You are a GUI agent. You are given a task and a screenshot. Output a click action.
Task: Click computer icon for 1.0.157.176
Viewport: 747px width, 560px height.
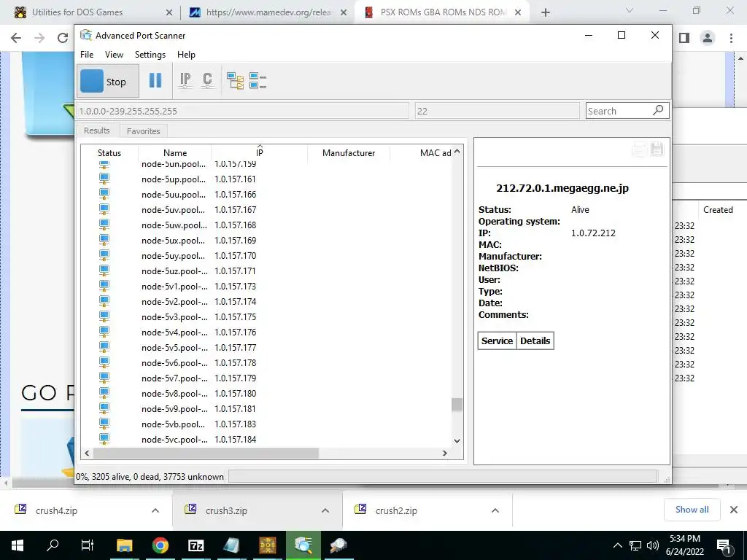pyautogui.click(x=104, y=332)
